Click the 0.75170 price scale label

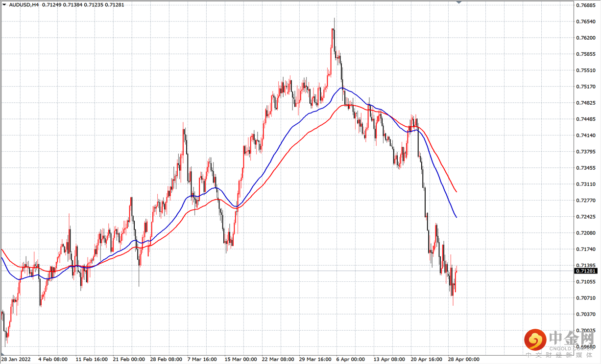(x=587, y=87)
